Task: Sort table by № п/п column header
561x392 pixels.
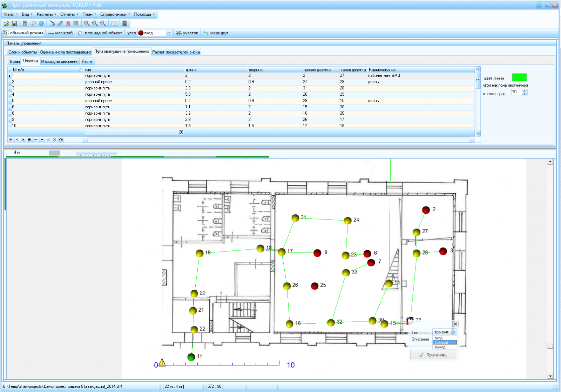Action: [x=47, y=70]
